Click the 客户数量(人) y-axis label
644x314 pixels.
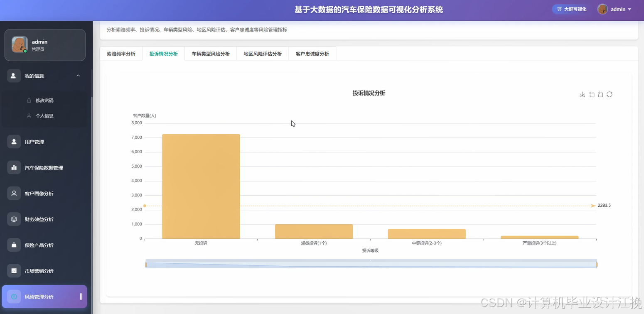click(x=145, y=115)
